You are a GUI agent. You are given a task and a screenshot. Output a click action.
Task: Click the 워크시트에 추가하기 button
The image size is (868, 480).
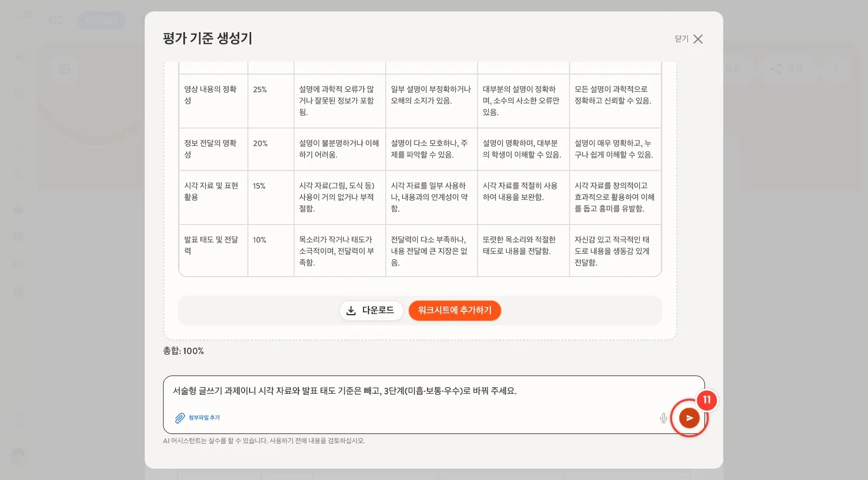pyautogui.click(x=455, y=310)
